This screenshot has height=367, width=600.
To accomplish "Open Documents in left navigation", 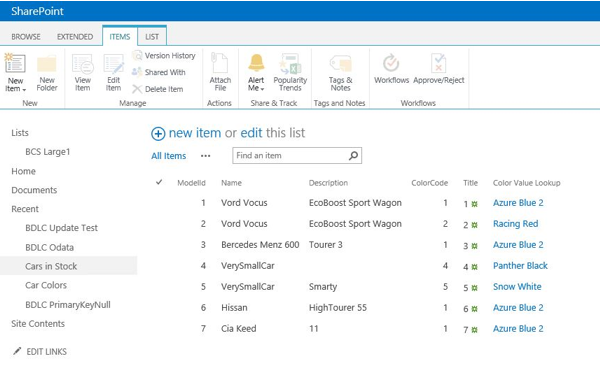I will tap(34, 190).
